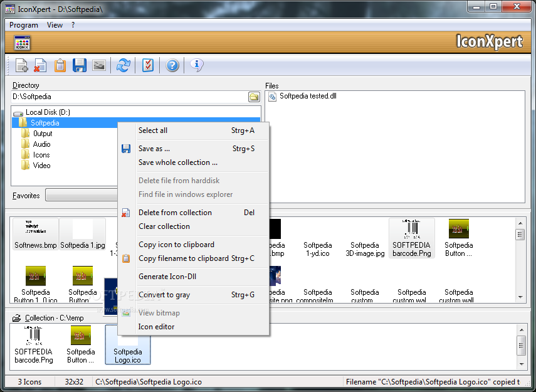The height and width of the screenshot is (392, 536).
Task: Select the Video folder in tree
Action: point(41,166)
